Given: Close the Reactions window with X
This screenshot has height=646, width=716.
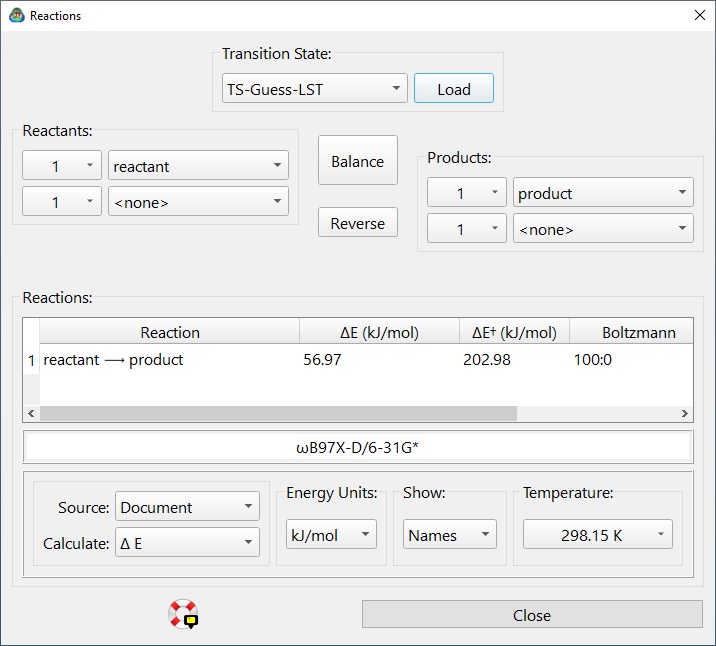Looking at the screenshot, I should 700,15.
